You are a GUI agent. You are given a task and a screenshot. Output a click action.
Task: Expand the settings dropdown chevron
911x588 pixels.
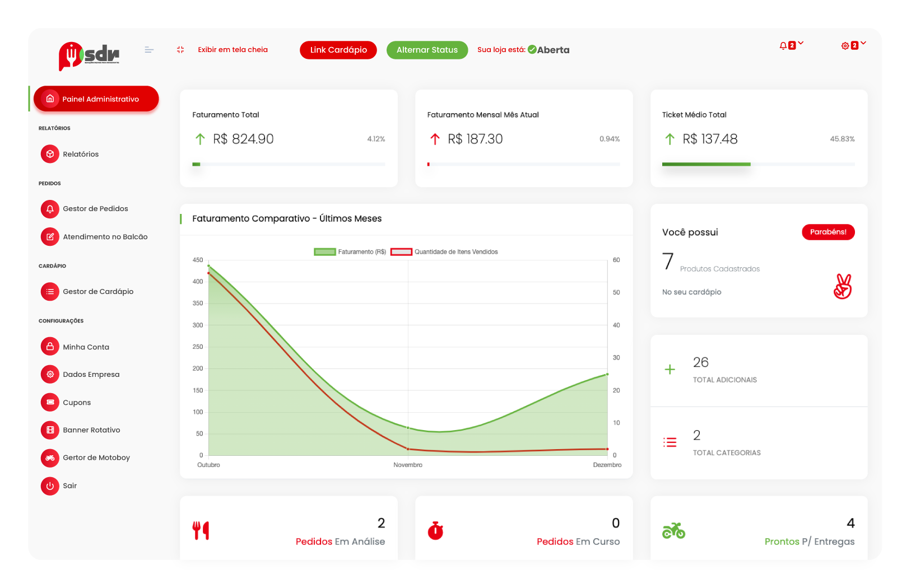[863, 43]
